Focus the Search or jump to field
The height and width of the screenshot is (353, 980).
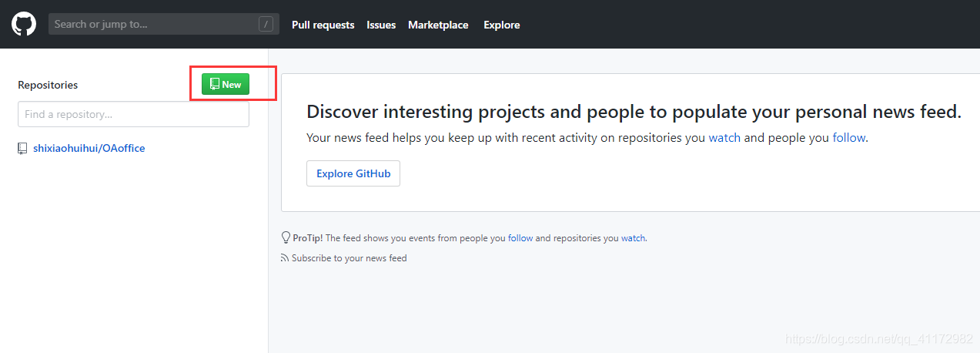click(x=164, y=24)
